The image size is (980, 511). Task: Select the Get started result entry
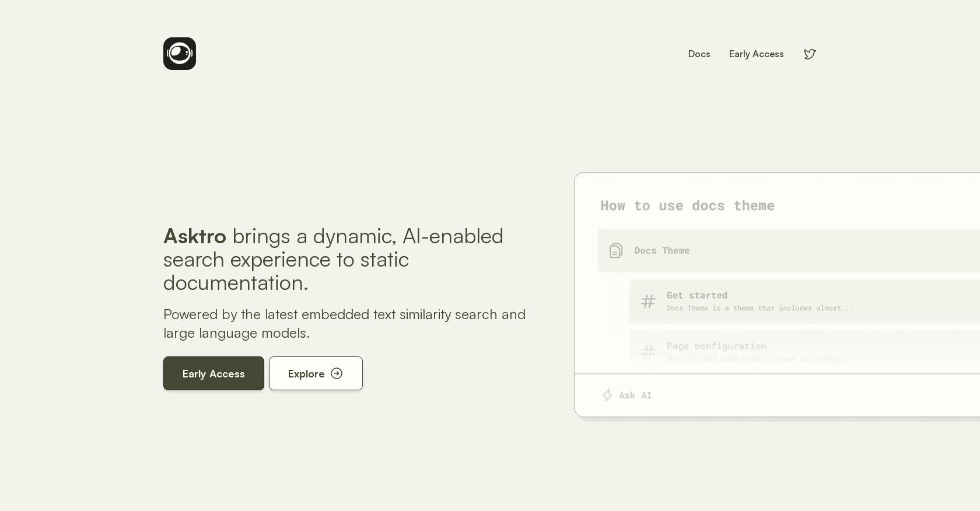point(804,302)
